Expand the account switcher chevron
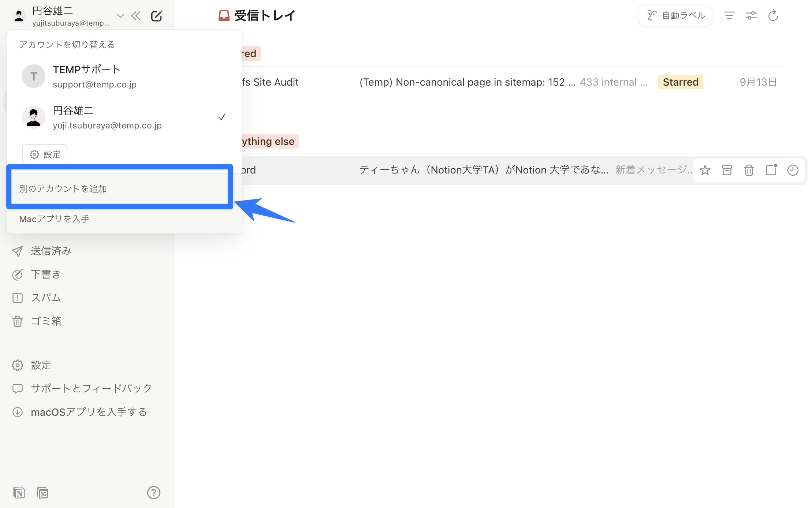Viewport: 812px width, 508px height. pyautogui.click(x=120, y=16)
